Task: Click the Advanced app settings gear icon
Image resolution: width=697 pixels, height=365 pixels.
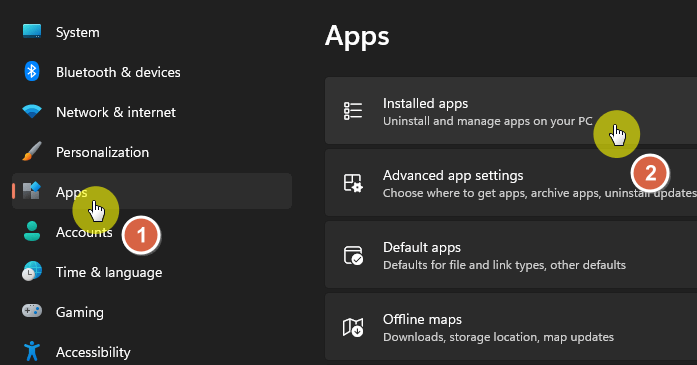Action: click(353, 183)
